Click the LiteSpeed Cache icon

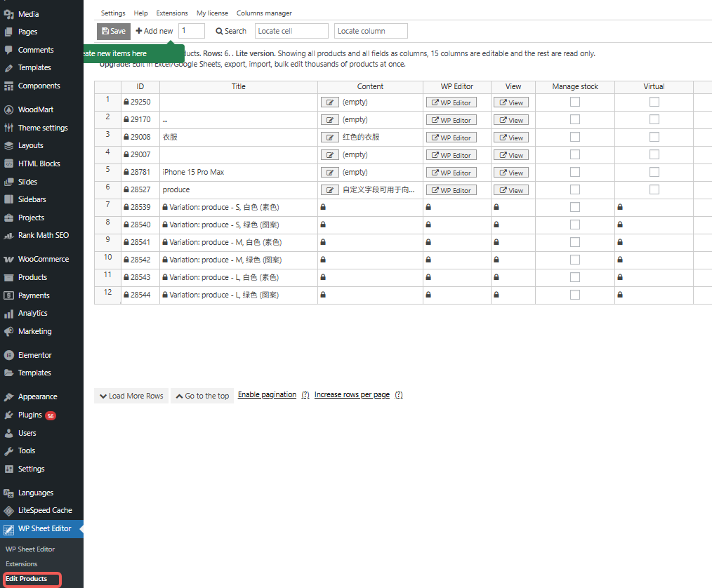[9, 510]
